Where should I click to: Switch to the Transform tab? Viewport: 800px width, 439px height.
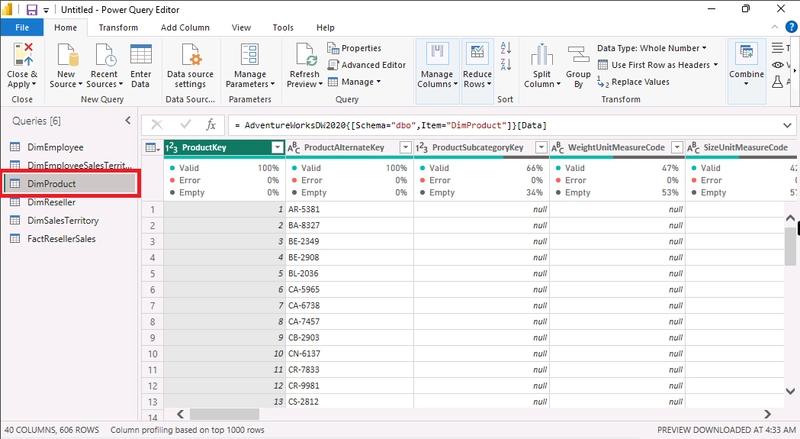118,28
